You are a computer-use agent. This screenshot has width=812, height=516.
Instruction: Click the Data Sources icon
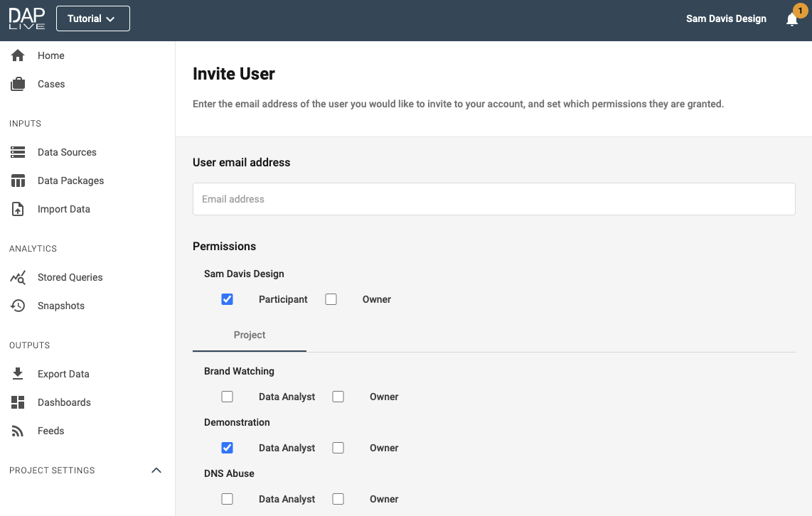pos(18,152)
